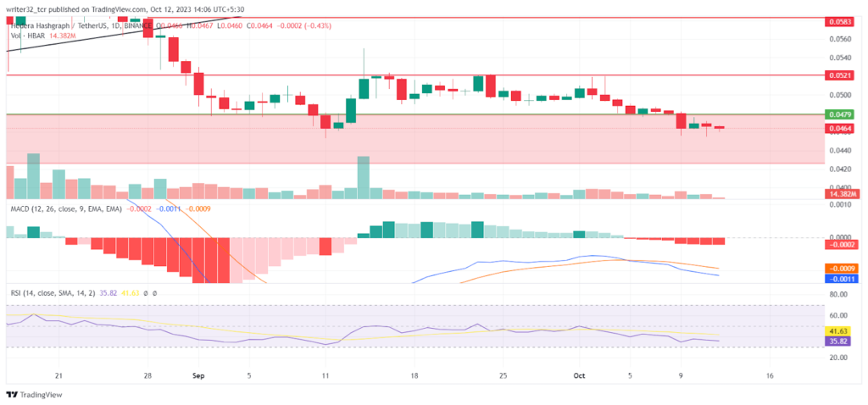Click the TradingView logo
This screenshot has height=405, width=868.
[34, 395]
